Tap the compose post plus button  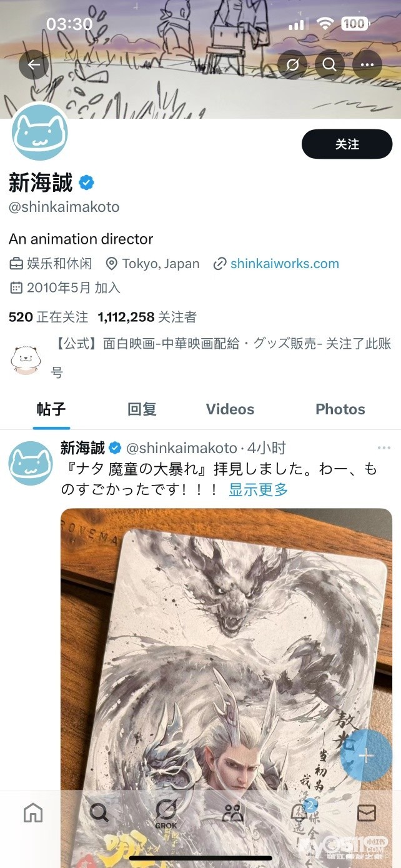point(366,756)
